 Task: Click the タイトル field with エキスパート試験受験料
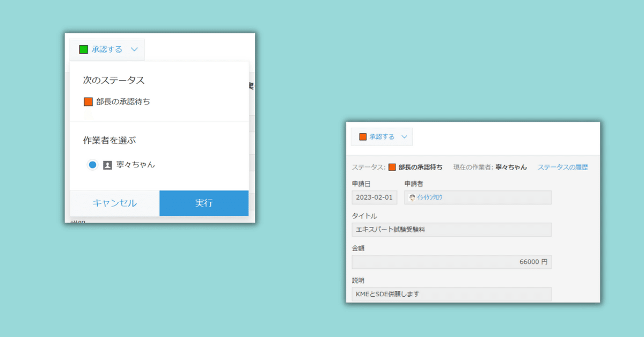[451, 230]
